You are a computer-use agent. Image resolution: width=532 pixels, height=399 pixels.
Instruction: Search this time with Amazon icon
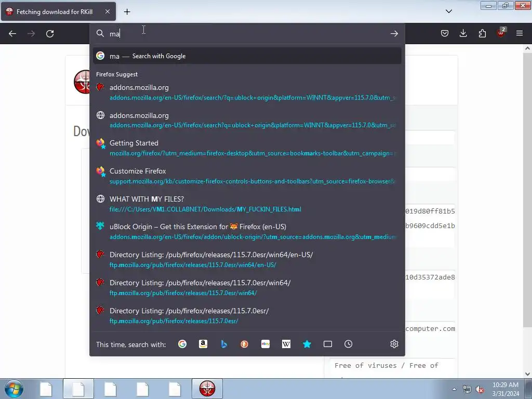(x=203, y=344)
